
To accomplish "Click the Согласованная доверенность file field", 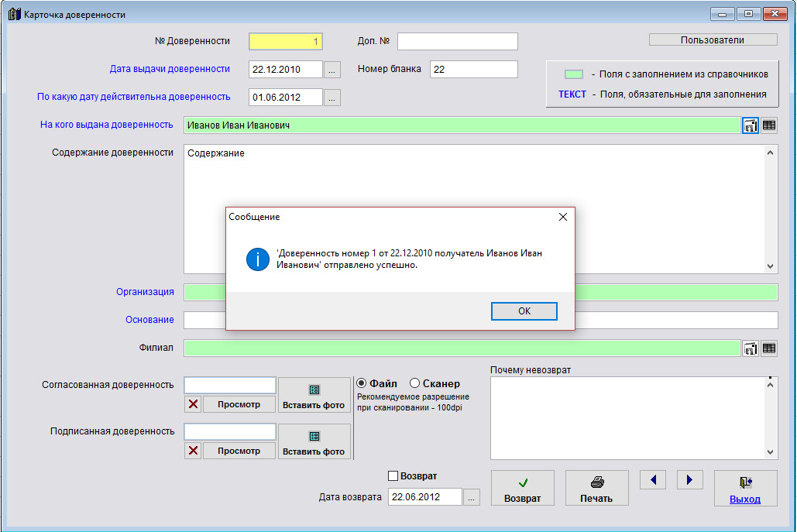I will tap(230, 386).
